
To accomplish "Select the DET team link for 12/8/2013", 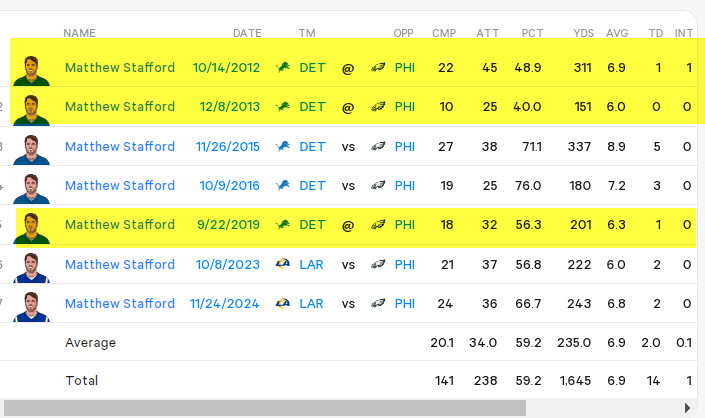I will pos(312,107).
